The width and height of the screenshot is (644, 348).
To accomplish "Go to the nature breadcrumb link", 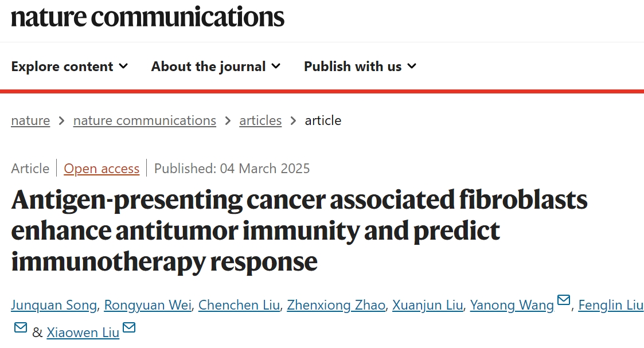I will tap(30, 120).
